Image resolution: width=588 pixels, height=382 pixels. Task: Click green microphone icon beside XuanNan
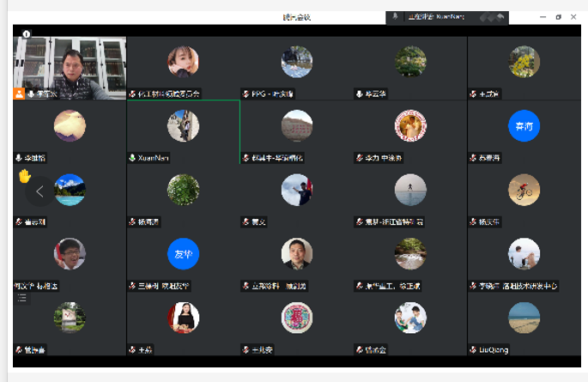132,158
